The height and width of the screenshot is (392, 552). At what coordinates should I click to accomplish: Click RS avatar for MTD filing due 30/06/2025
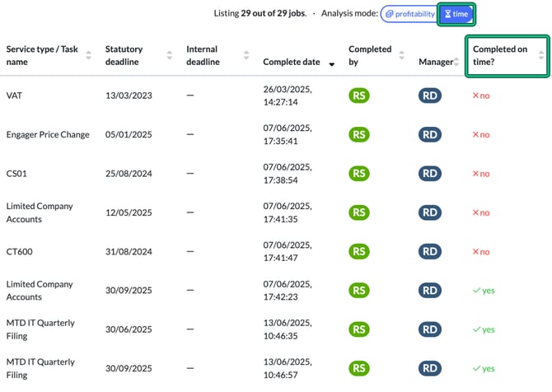click(359, 329)
